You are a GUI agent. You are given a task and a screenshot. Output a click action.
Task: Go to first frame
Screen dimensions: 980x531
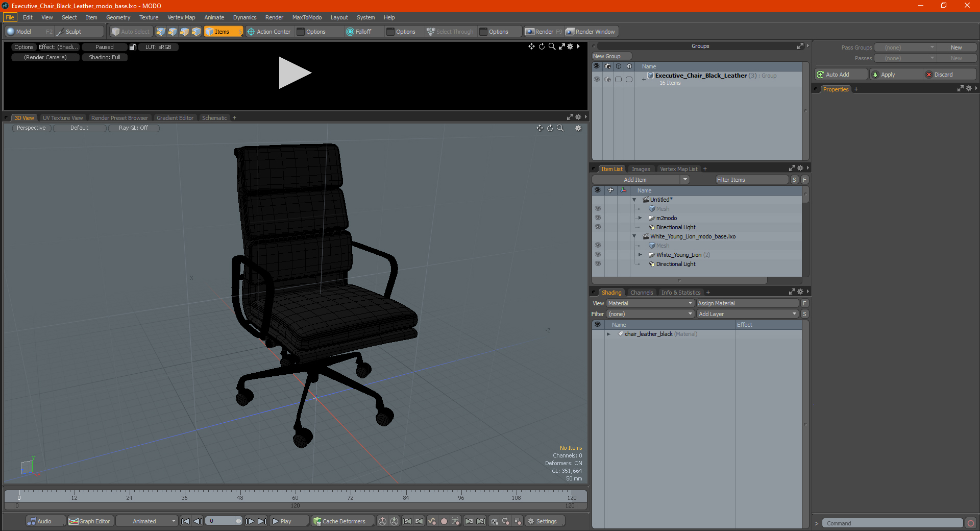(186, 521)
